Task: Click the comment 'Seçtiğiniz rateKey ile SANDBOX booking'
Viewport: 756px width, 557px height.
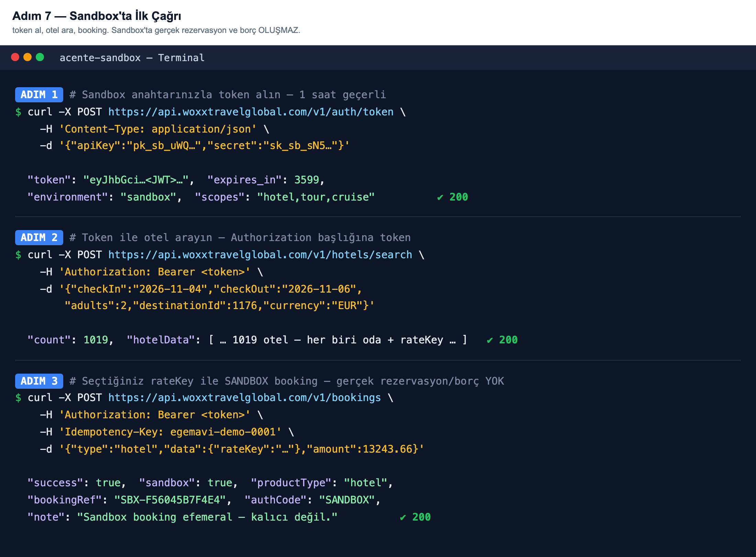Action: (x=287, y=381)
